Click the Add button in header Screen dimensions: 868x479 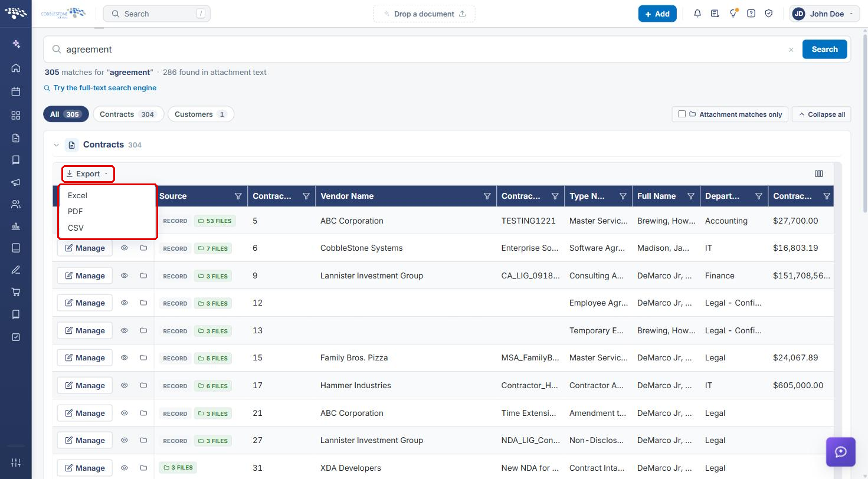click(x=657, y=14)
